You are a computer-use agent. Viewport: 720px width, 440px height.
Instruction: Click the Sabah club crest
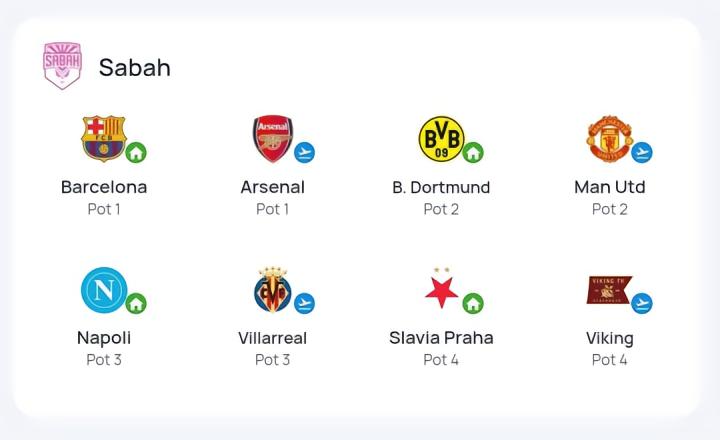coord(62,66)
